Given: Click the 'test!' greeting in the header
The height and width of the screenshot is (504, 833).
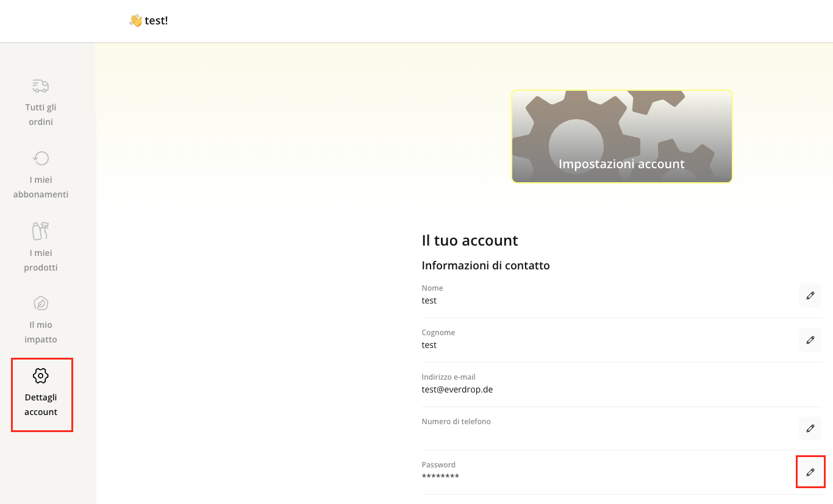Looking at the screenshot, I should tap(156, 21).
